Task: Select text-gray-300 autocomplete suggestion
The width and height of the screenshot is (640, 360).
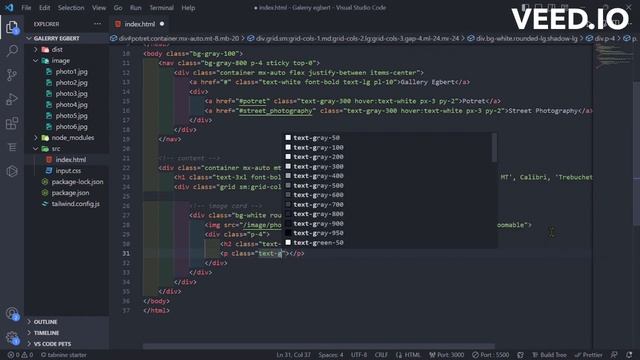Action: coord(318,167)
